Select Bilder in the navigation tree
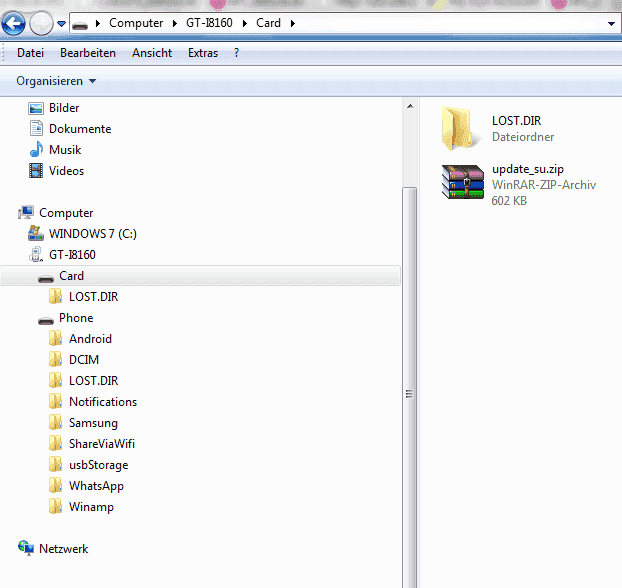Image resolution: width=622 pixels, height=588 pixels. 64,108
